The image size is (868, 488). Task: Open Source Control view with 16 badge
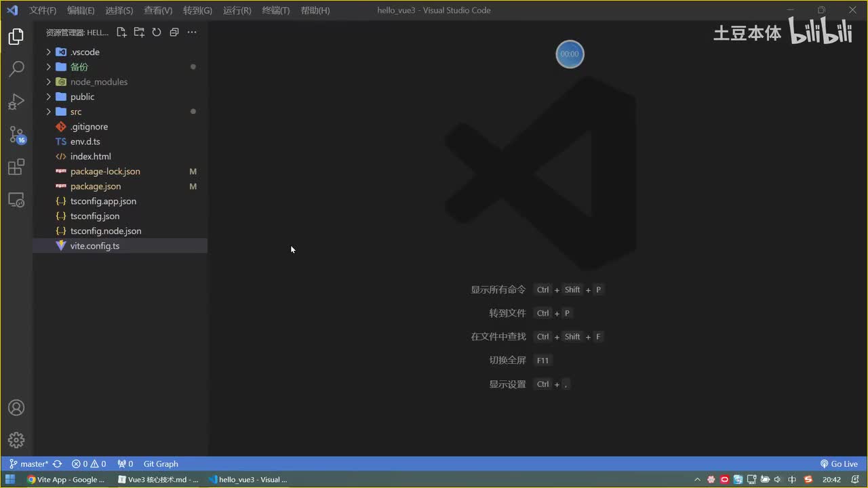16,134
